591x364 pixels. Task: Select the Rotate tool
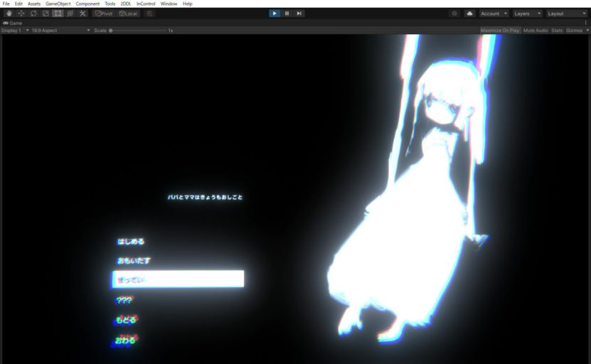click(x=33, y=14)
